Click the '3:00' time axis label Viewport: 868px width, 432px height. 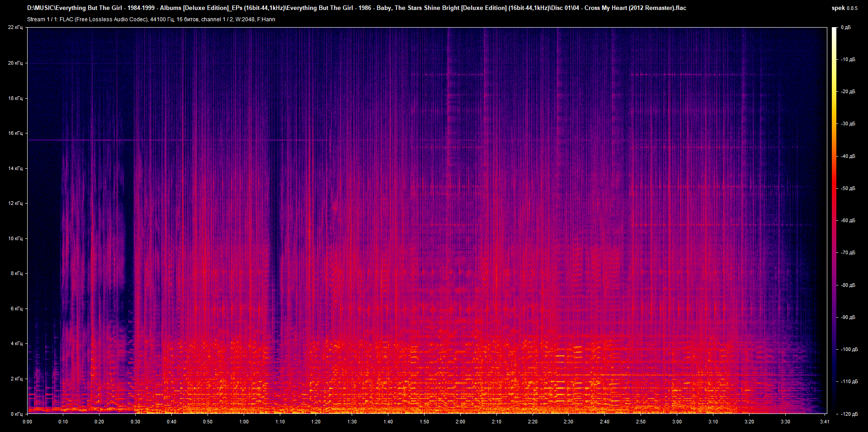pyautogui.click(x=677, y=422)
